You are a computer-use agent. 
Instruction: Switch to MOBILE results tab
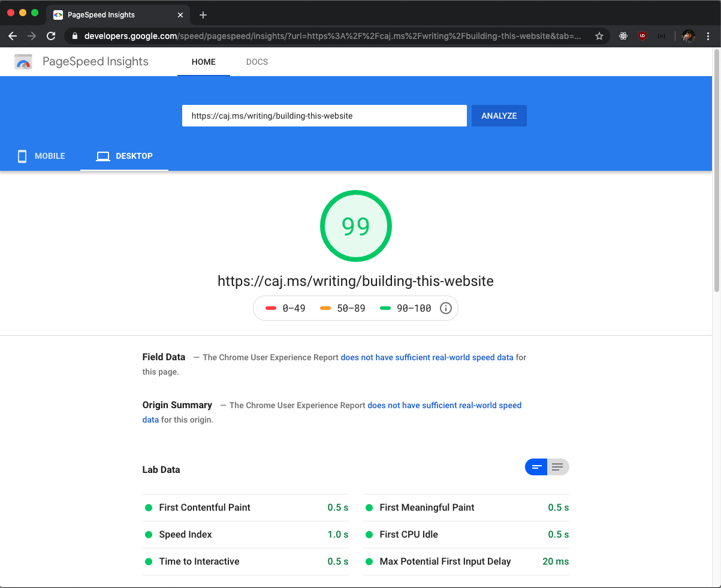tap(40, 156)
